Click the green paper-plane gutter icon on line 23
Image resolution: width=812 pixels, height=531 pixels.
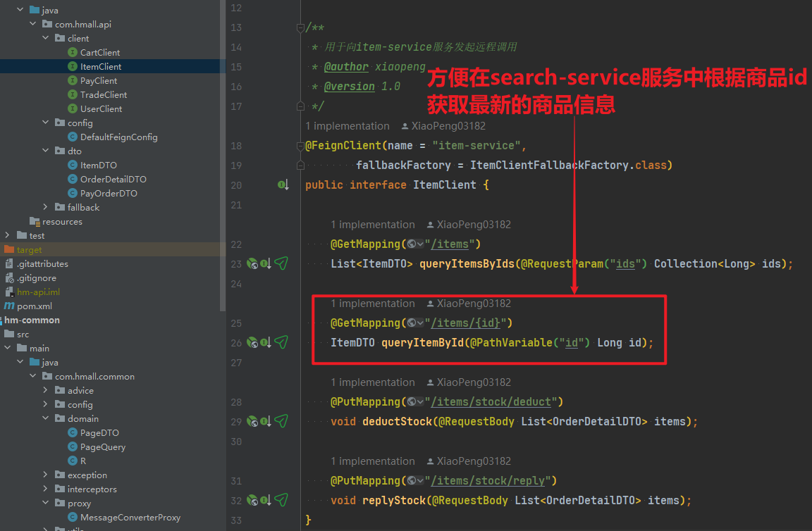coord(281,263)
